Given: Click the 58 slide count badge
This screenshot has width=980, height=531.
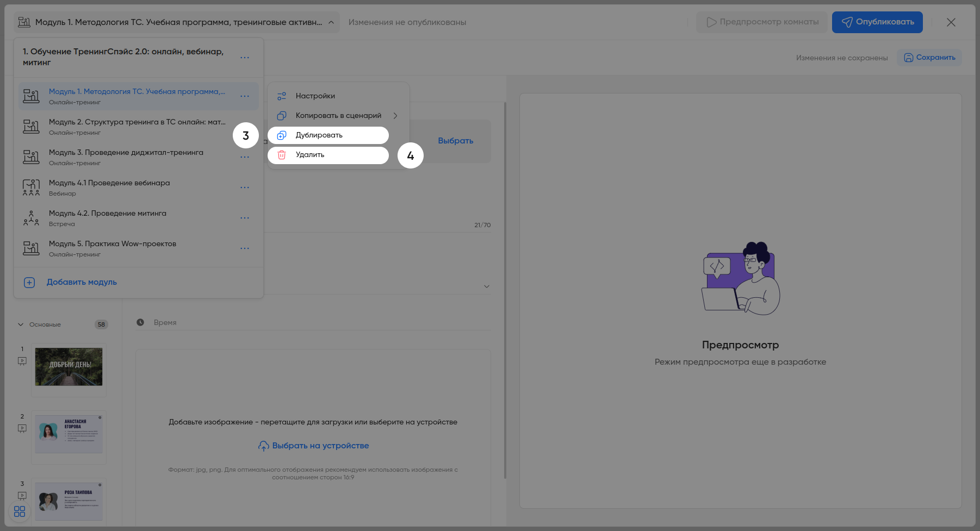Looking at the screenshot, I should [101, 324].
